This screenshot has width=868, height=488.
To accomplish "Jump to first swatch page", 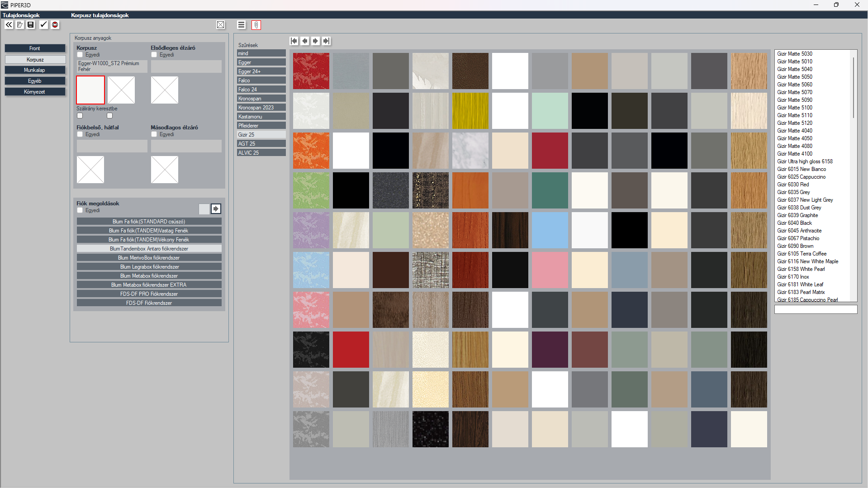I will tap(294, 41).
